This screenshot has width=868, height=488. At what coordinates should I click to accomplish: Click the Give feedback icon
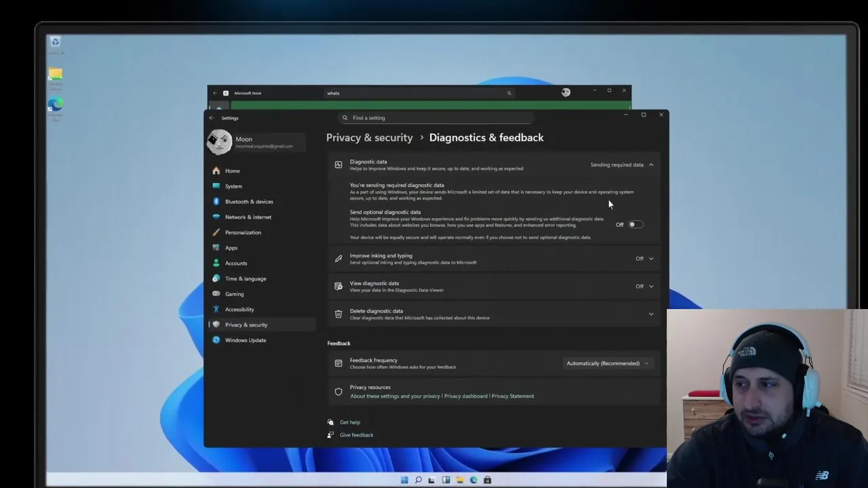(x=330, y=435)
